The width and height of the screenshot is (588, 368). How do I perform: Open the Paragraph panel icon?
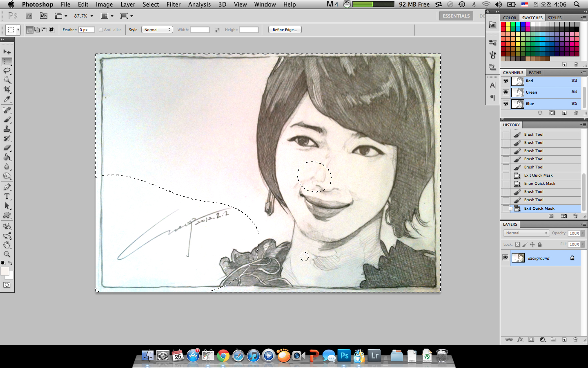point(493,97)
